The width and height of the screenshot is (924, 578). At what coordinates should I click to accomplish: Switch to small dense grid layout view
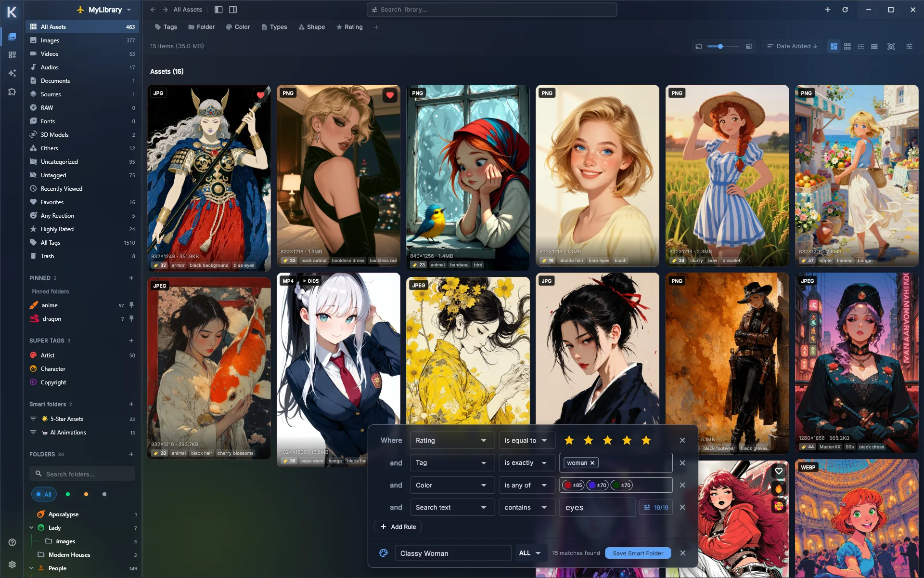click(861, 46)
